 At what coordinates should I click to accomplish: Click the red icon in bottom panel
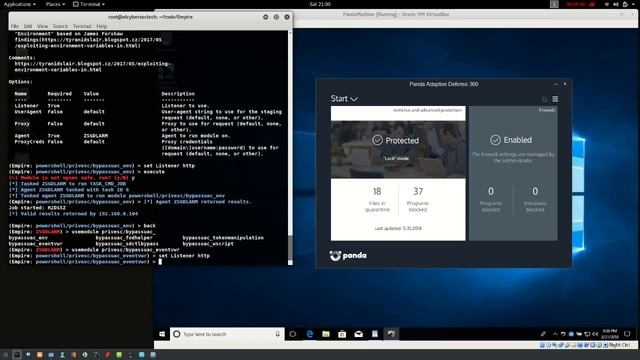[x=107, y=355]
